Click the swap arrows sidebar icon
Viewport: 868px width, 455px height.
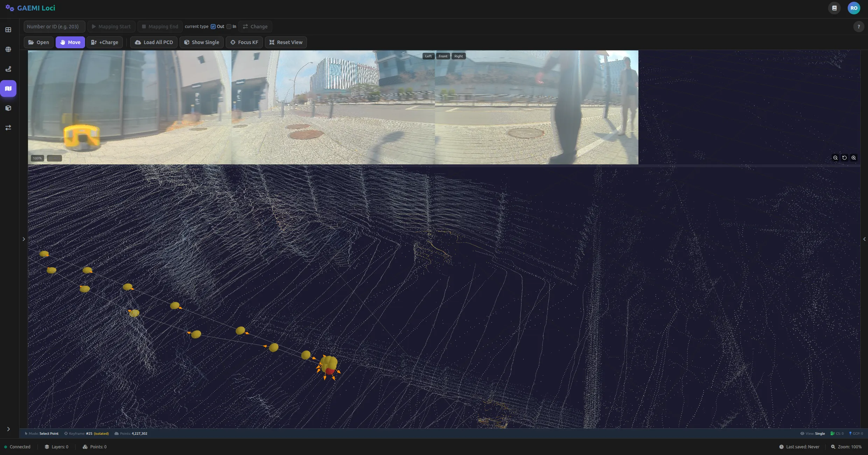[8, 128]
